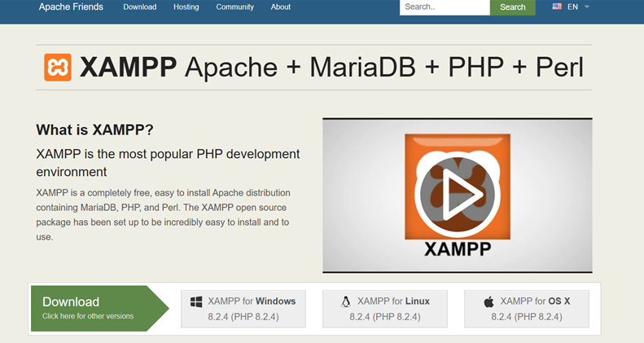Click the orange XAMPP logo icon in header
Screen dimensions: 644x343
(x=58, y=68)
